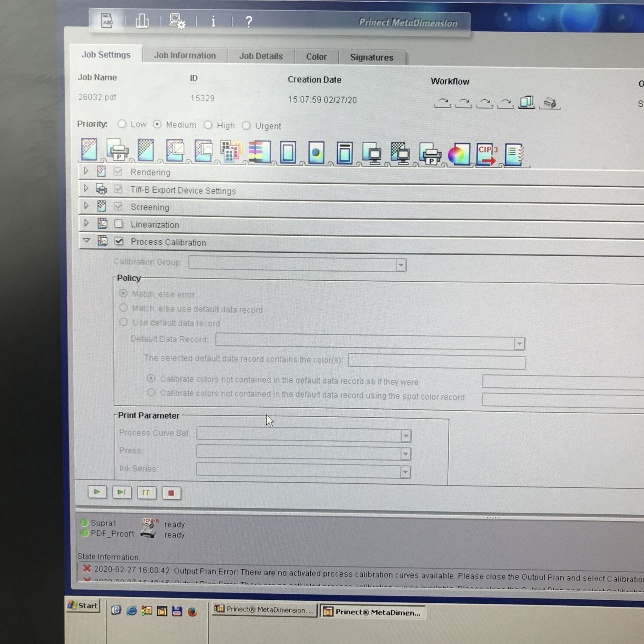
Task: Select the page icon with dark header bar
Action: pos(344,153)
